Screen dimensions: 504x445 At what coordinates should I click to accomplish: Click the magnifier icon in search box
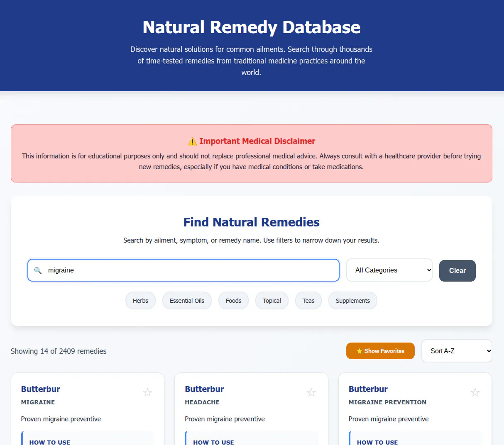(38, 270)
